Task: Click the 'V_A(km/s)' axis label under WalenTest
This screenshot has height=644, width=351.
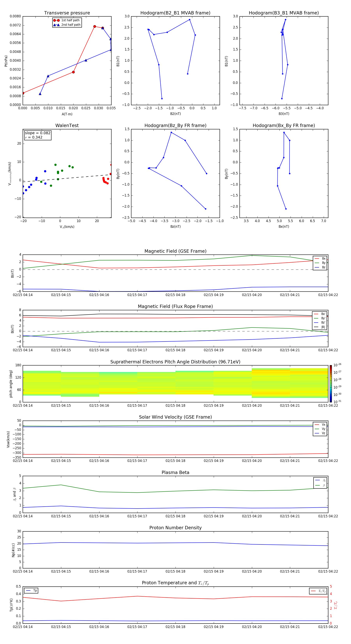Action: coord(67,227)
